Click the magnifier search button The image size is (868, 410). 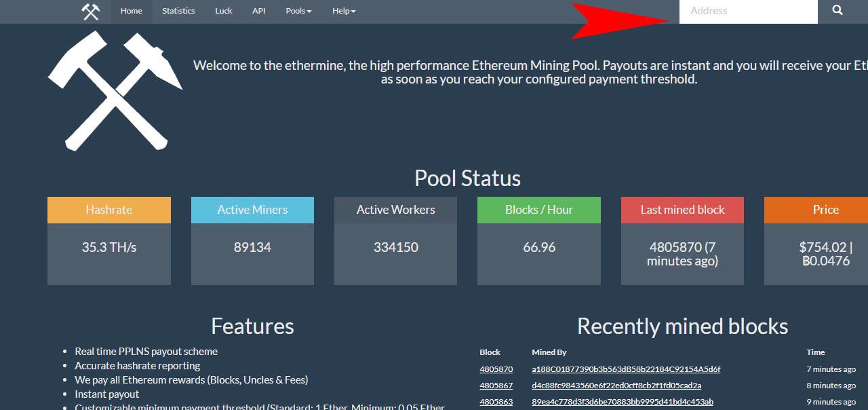click(x=837, y=11)
